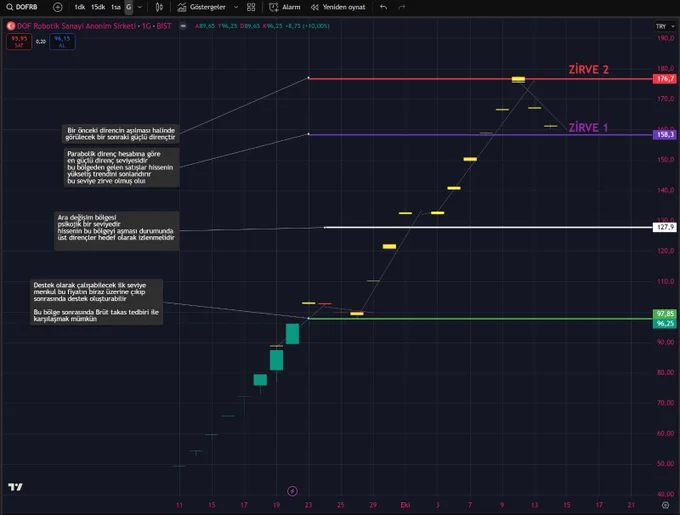The width and height of the screenshot is (680, 515).
Task: Open the chart layout grid selector
Action: [x=251, y=7]
